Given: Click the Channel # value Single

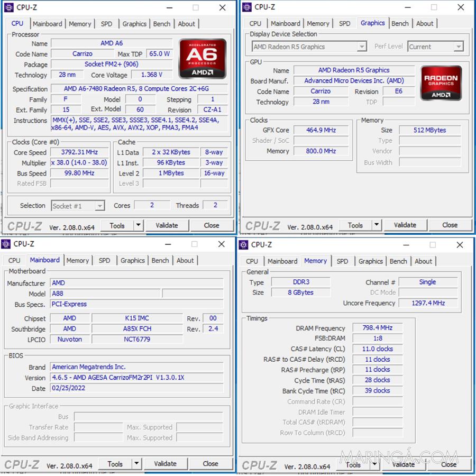Looking at the screenshot, I should 428,282.
